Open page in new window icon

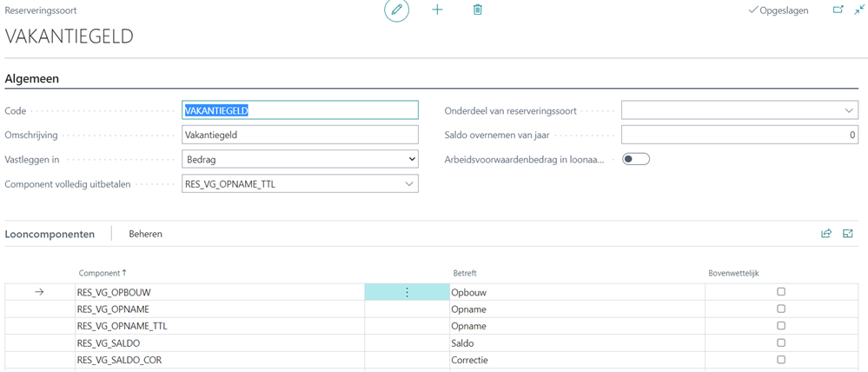pyautogui.click(x=838, y=10)
